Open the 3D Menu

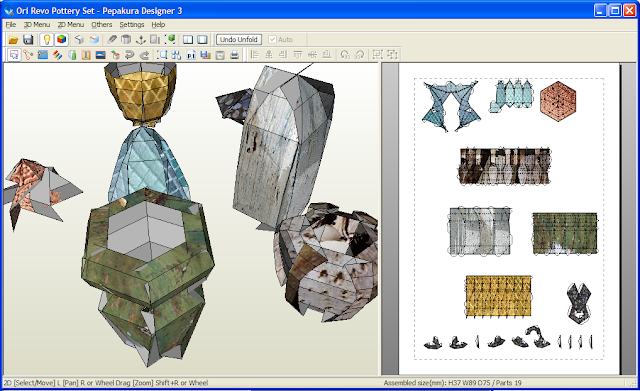[x=37, y=24]
